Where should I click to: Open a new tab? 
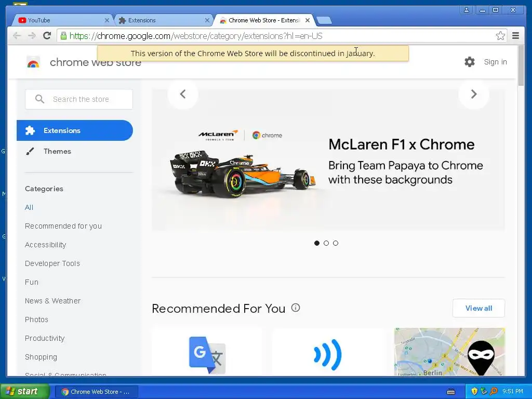[324, 21]
